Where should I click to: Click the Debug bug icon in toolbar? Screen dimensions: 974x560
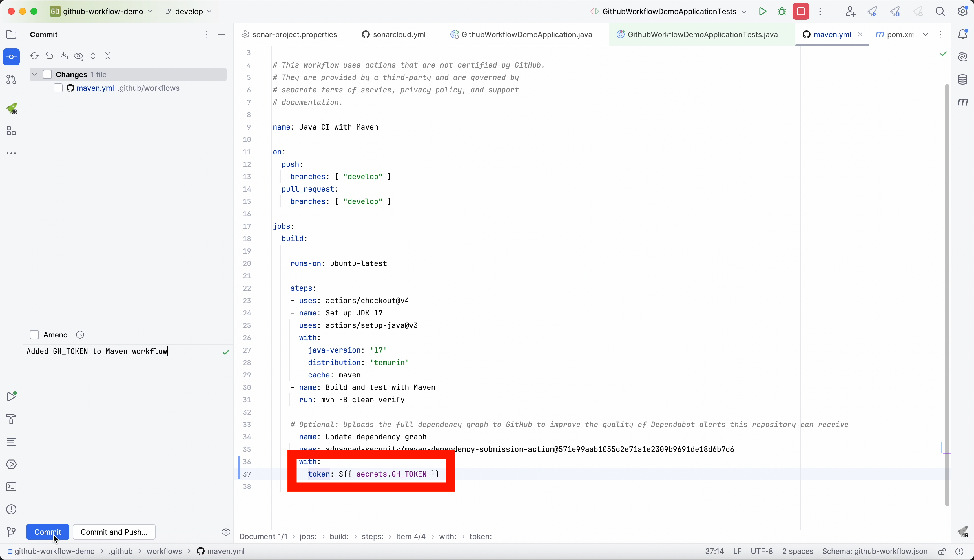782,12
